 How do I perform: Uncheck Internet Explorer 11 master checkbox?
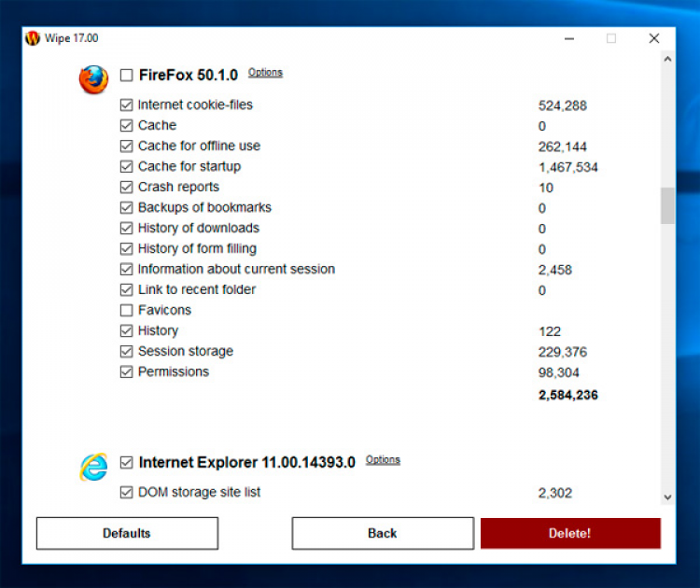point(126,463)
